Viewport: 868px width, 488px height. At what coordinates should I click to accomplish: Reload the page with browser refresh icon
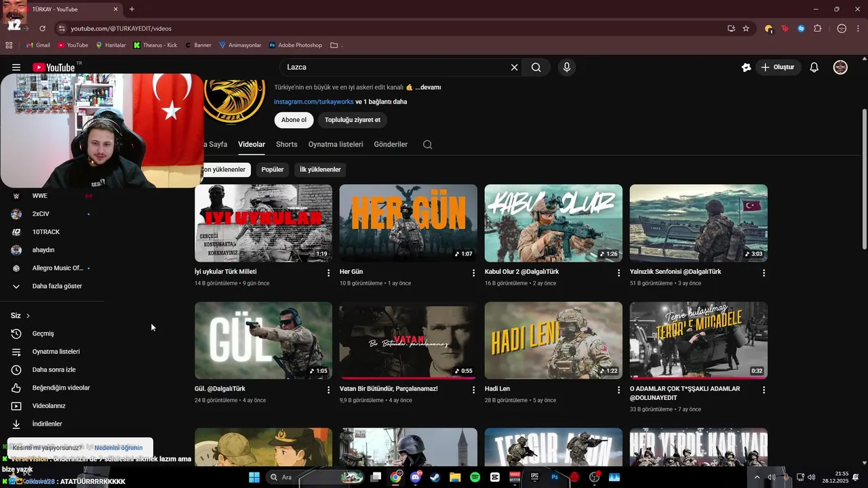click(x=42, y=28)
